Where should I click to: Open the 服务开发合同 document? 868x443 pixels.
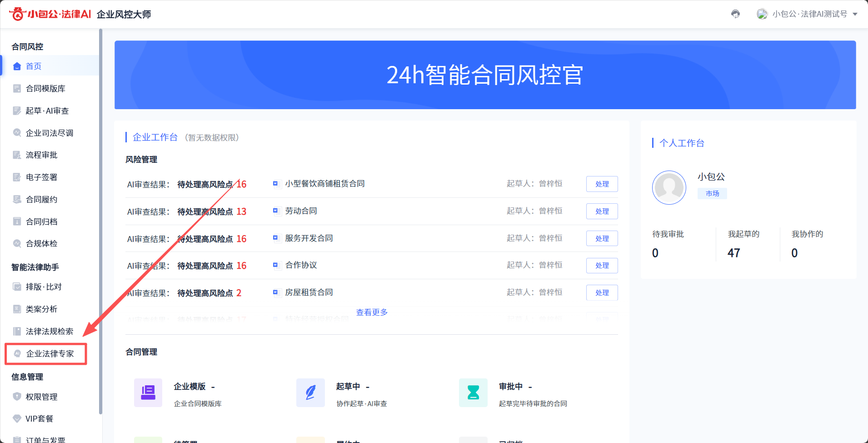(x=309, y=238)
